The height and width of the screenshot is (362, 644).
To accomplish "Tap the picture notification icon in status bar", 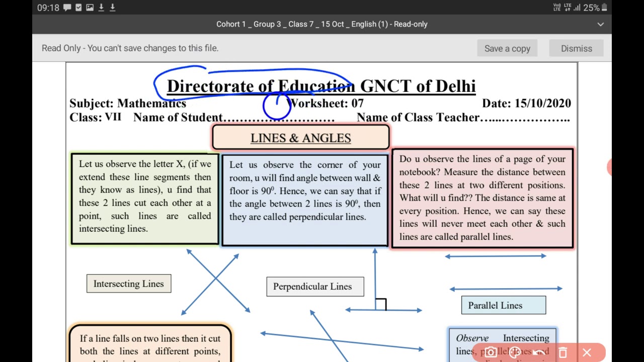I will pos(90,8).
